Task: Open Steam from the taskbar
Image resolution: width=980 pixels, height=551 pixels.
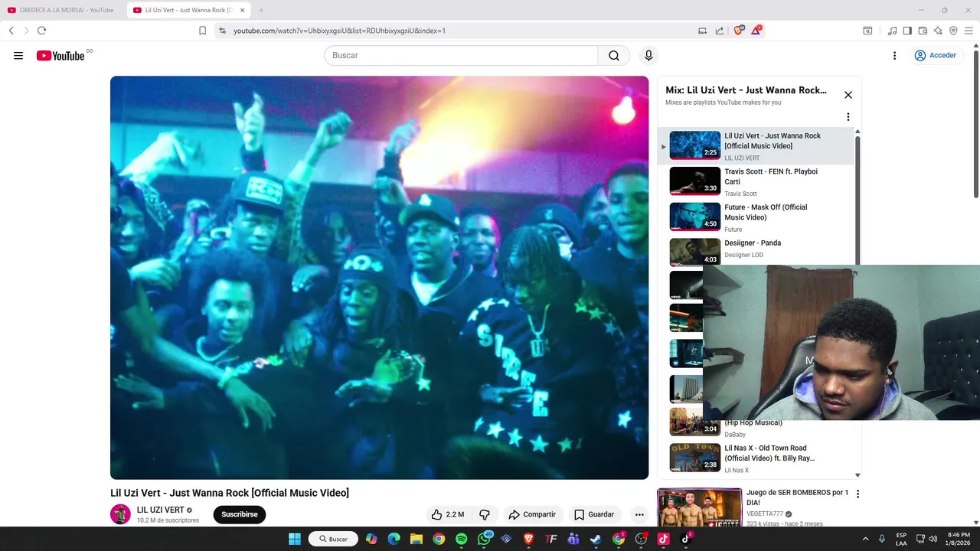Action: (x=596, y=539)
